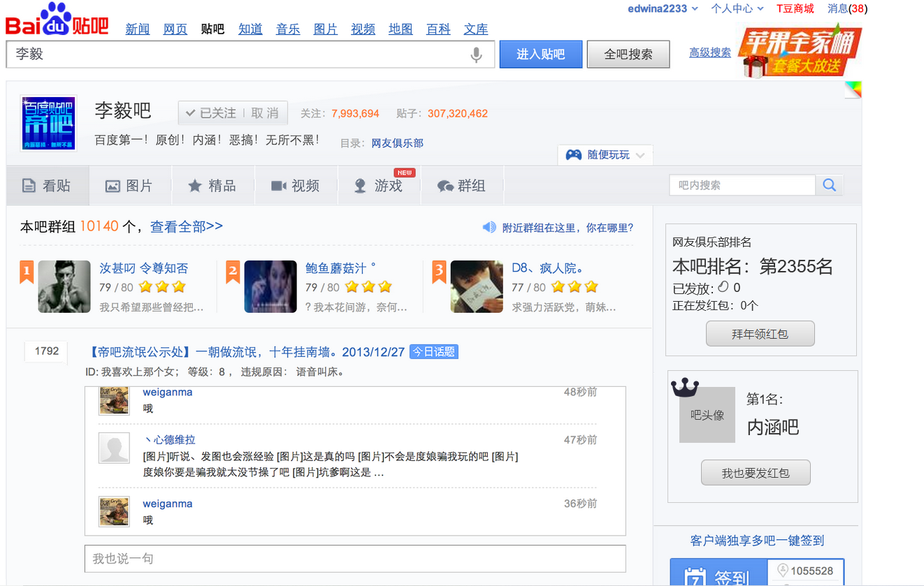
Task: Open the 帝吧流氓公示处 post title
Action: (247, 352)
